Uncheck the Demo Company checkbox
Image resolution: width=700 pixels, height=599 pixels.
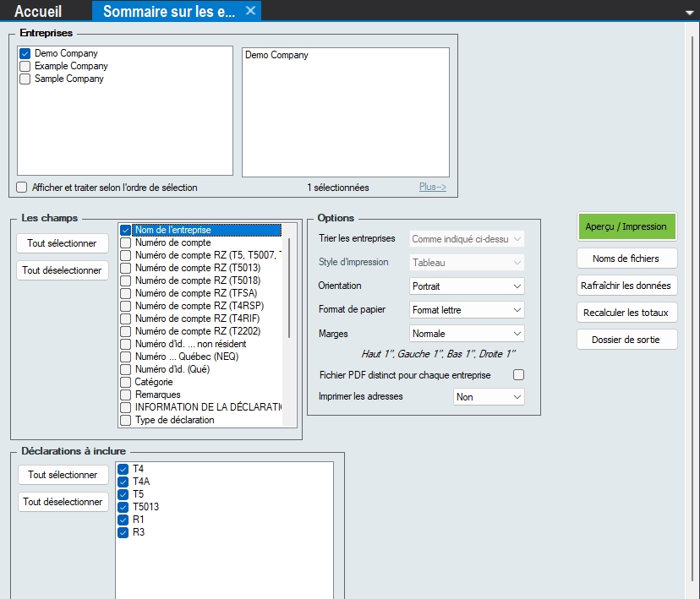point(25,54)
